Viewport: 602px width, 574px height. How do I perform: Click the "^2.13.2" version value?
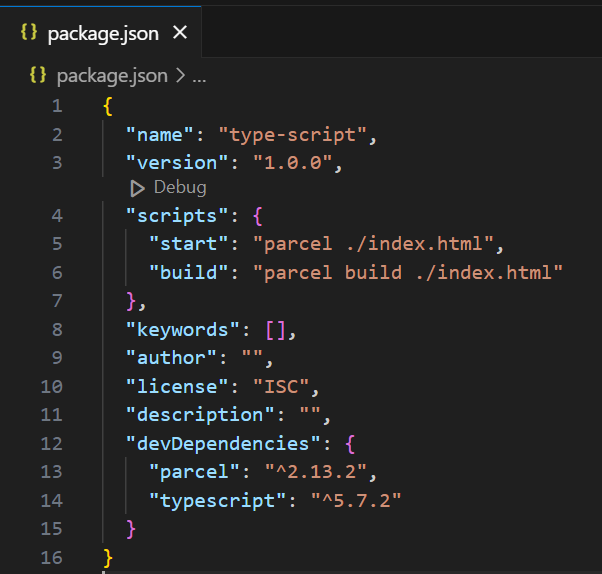(316, 472)
